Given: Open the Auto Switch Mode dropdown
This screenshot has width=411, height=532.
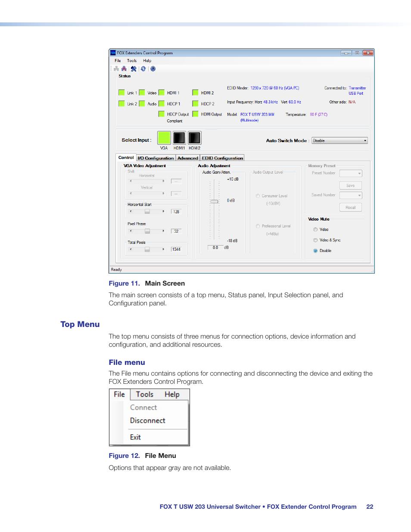Looking at the screenshot, I should click(339, 140).
